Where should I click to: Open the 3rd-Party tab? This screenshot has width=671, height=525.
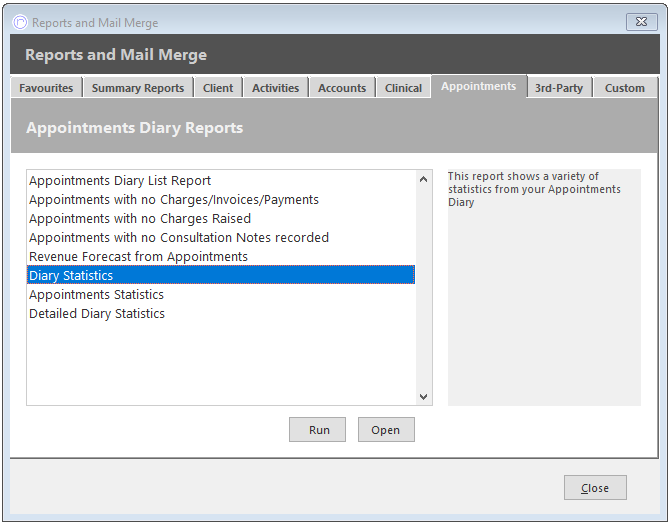(559, 88)
